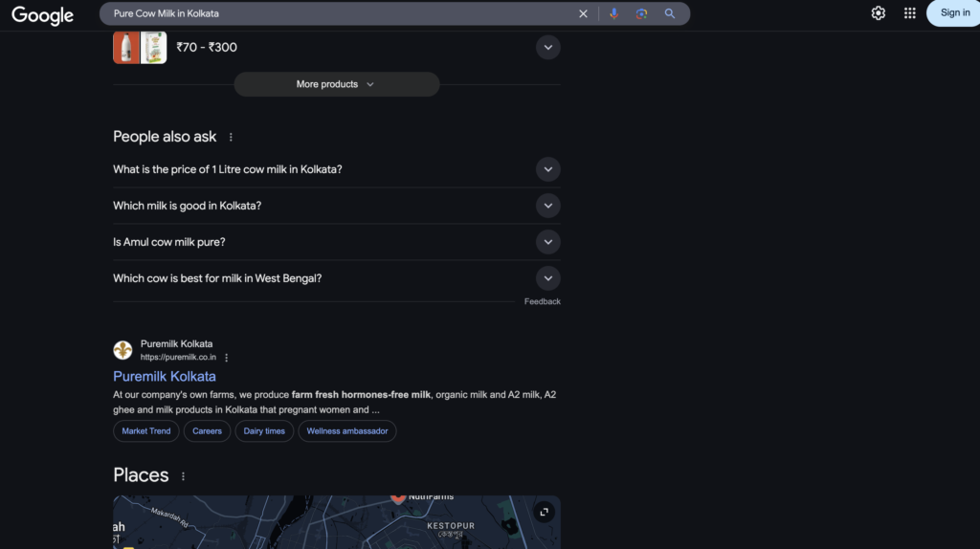Click the magnifier search icon
The image size is (980, 549).
pyautogui.click(x=669, y=13)
